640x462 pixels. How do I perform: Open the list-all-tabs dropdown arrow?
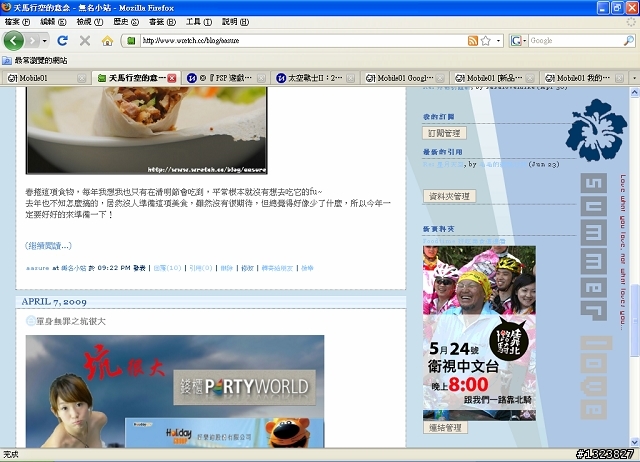[634, 78]
